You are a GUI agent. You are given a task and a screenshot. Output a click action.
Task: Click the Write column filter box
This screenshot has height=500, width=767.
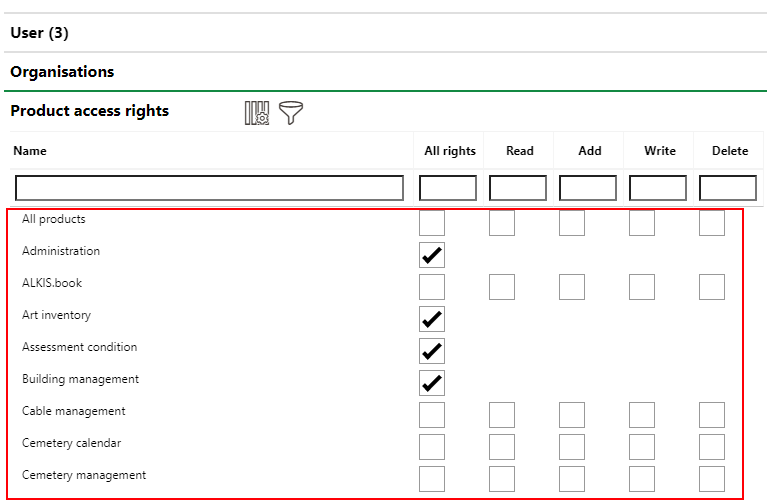pos(658,188)
